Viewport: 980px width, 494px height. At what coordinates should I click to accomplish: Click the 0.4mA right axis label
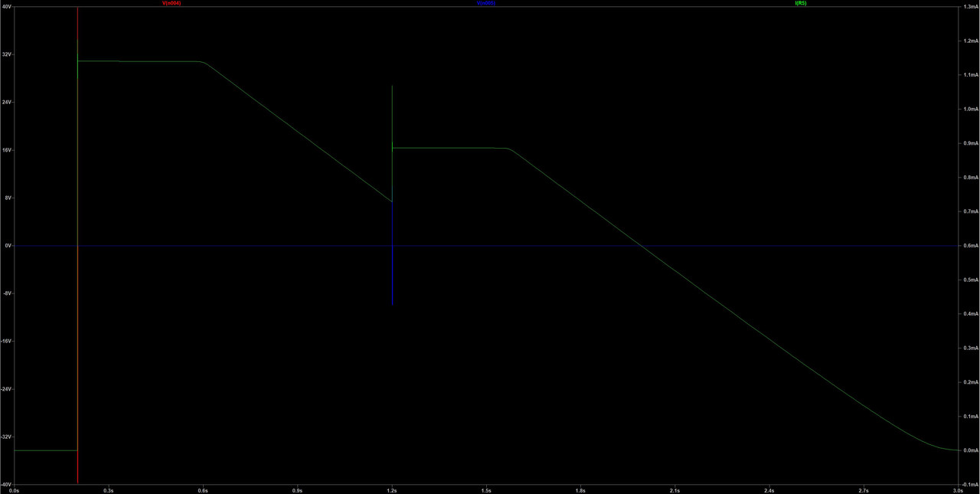972,314
